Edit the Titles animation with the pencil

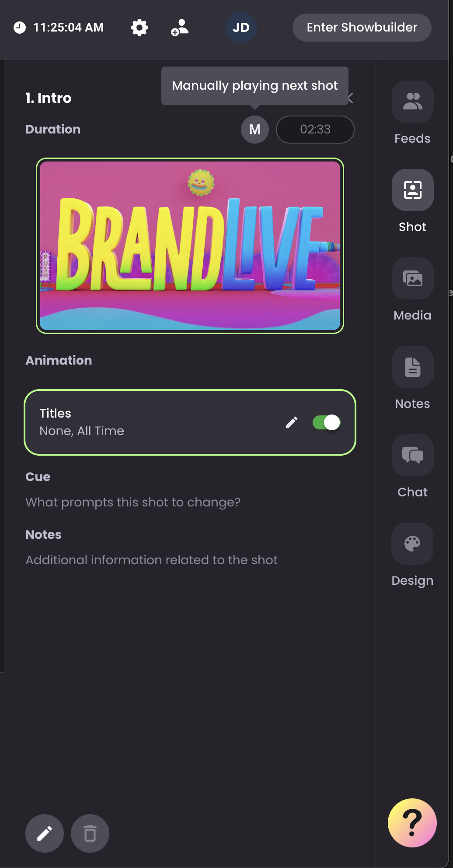pos(292,422)
